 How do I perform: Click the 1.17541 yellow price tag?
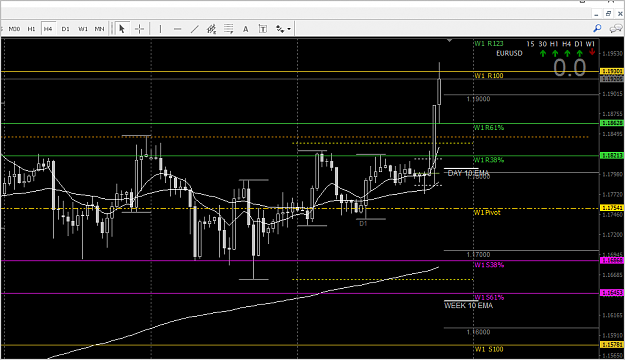[612, 208]
